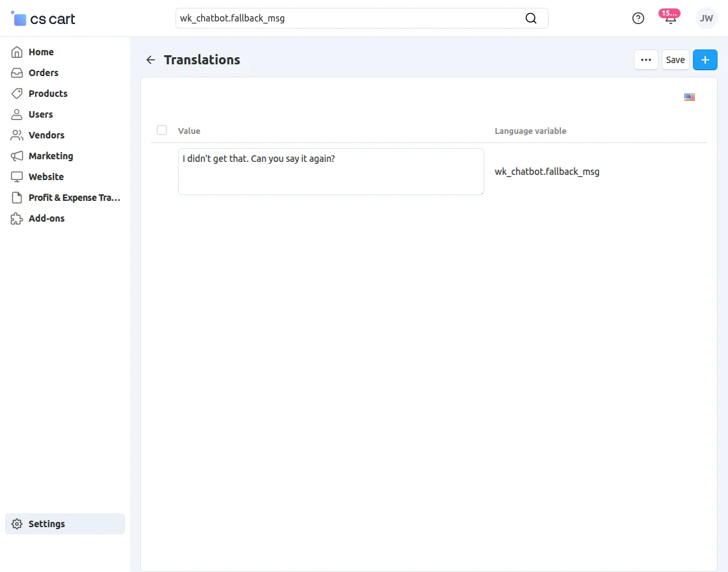Open the ellipsis more-options menu
The width and height of the screenshot is (728, 572).
coord(645,59)
